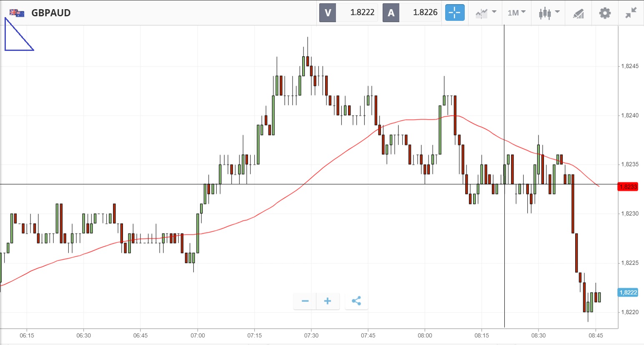Zoom in with the plus button
The width and height of the screenshot is (644, 345).
(328, 301)
